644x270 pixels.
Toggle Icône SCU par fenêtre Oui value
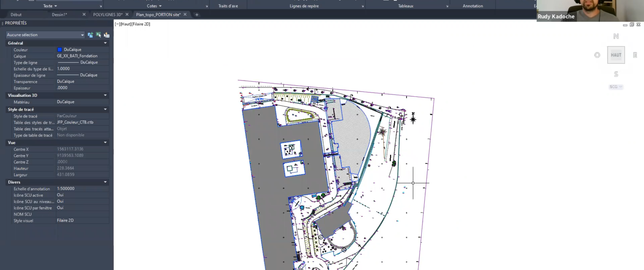pos(82,208)
